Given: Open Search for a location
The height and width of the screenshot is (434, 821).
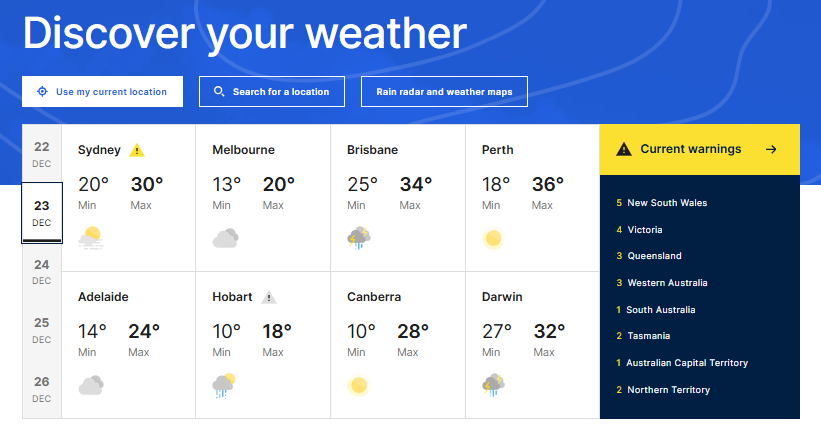Looking at the screenshot, I should click(272, 92).
